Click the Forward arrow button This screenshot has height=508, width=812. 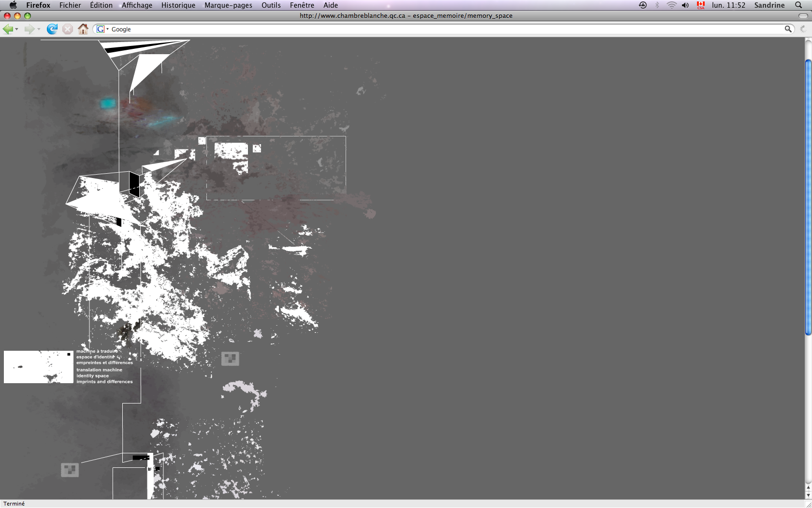pyautogui.click(x=29, y=29)
